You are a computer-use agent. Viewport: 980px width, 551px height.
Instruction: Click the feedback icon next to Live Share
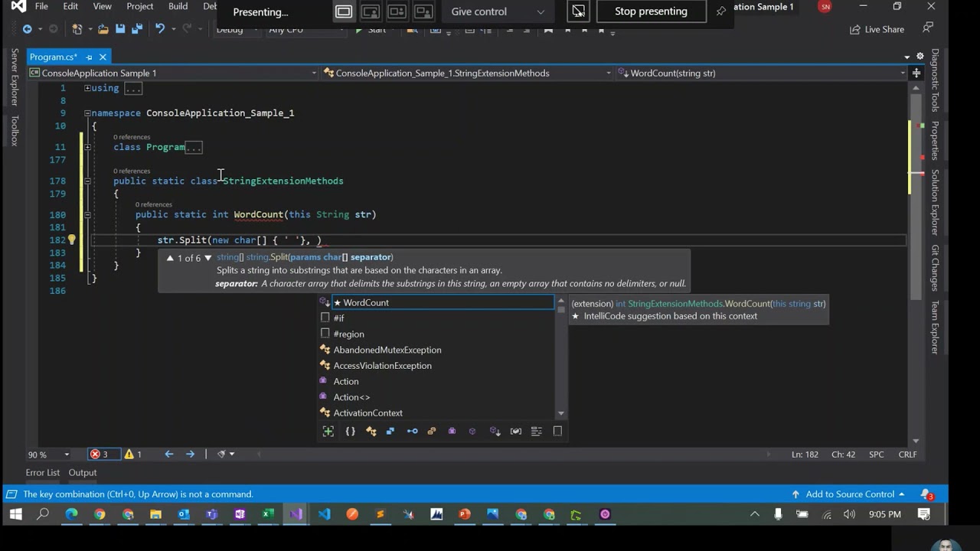[x=928, y=28]
